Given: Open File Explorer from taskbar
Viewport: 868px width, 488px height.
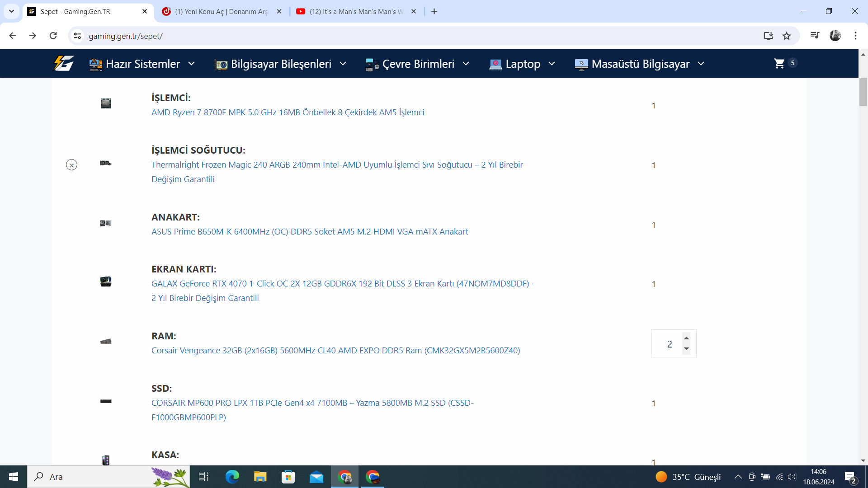Looking at the screenshot, I should point(260,477).
